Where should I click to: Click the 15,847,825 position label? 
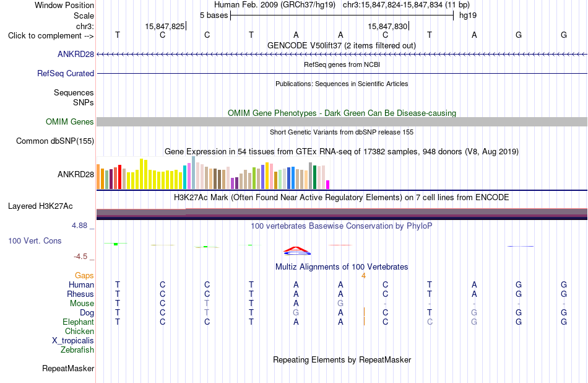(x=165, y=26)
